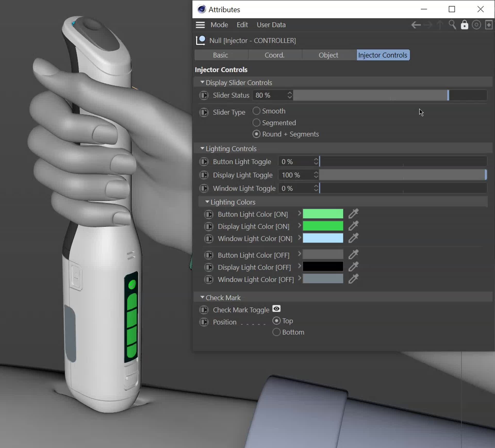
Task: Open the Attribute Manager hamburger menu
Action: [200, 25]
